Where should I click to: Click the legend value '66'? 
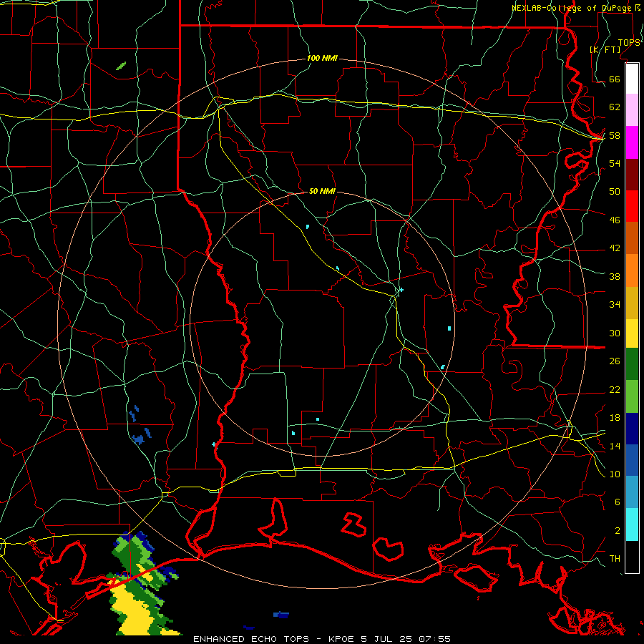click(615, 79)
